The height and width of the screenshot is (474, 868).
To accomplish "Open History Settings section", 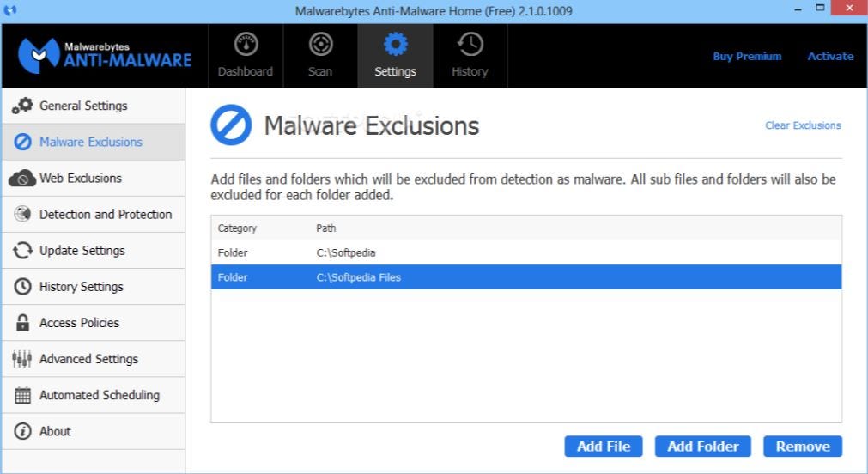I will pos(94,286).
